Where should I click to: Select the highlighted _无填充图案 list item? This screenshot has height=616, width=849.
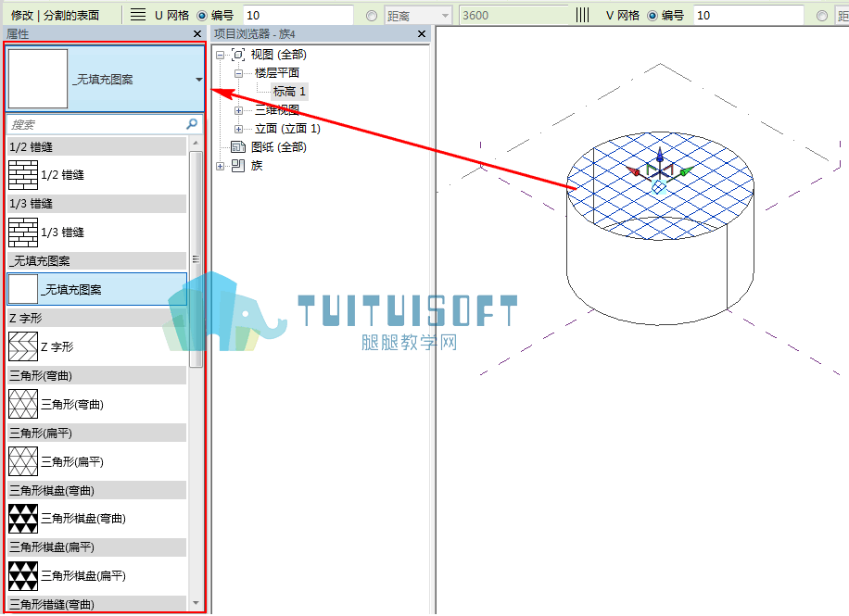pos(97,290)
